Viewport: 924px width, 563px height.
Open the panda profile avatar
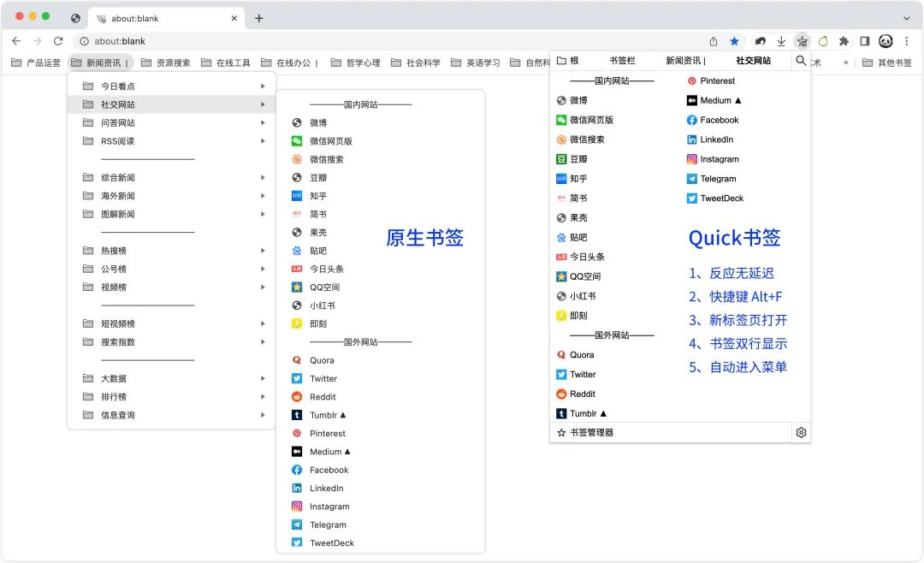pos(885,41)
